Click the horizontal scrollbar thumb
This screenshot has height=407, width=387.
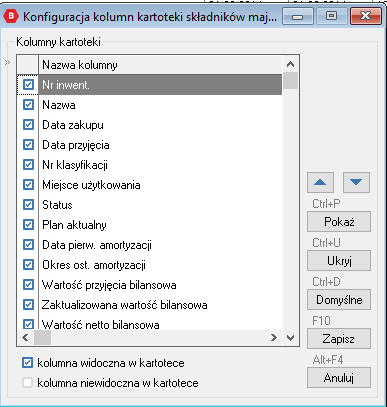42,338
